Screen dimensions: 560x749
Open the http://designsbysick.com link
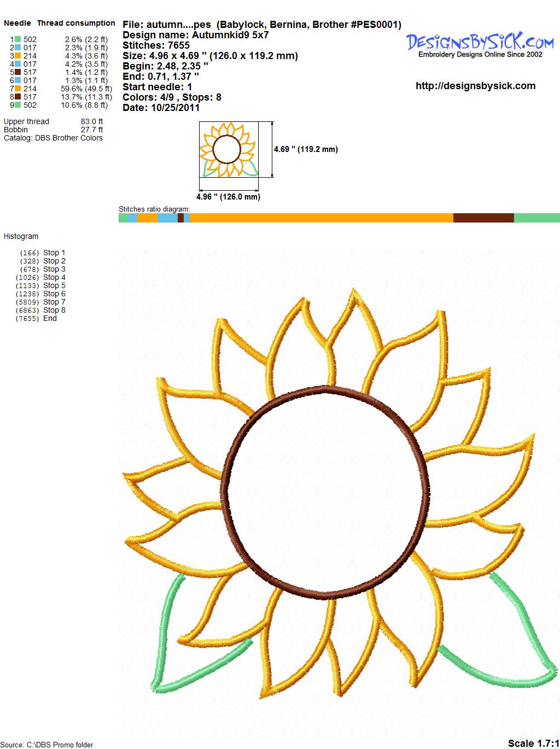click(475, 86)
